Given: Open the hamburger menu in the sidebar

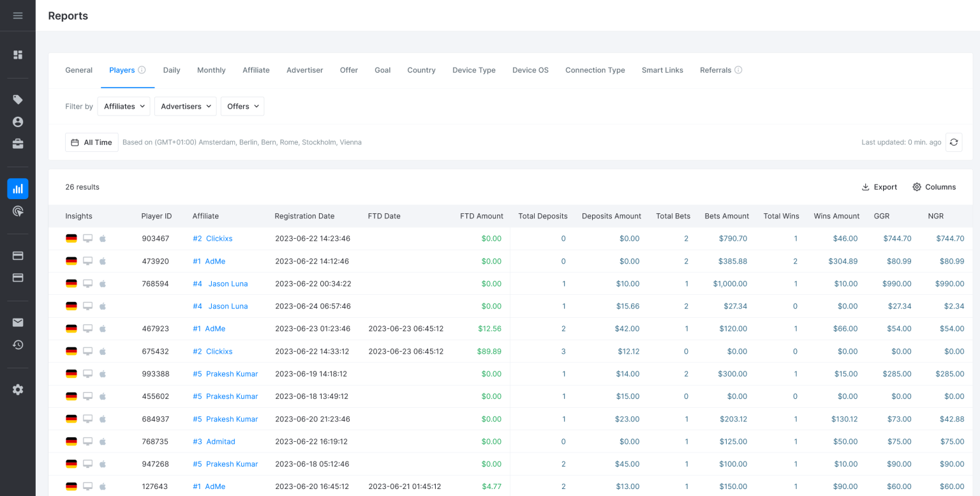Looking at the screenshot, I should 18,15.
